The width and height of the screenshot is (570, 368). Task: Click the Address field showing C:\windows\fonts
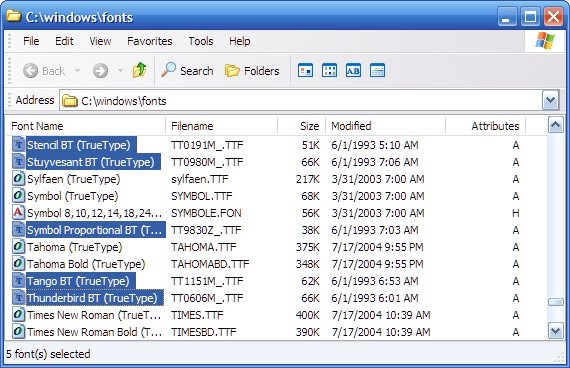point(301,100)
